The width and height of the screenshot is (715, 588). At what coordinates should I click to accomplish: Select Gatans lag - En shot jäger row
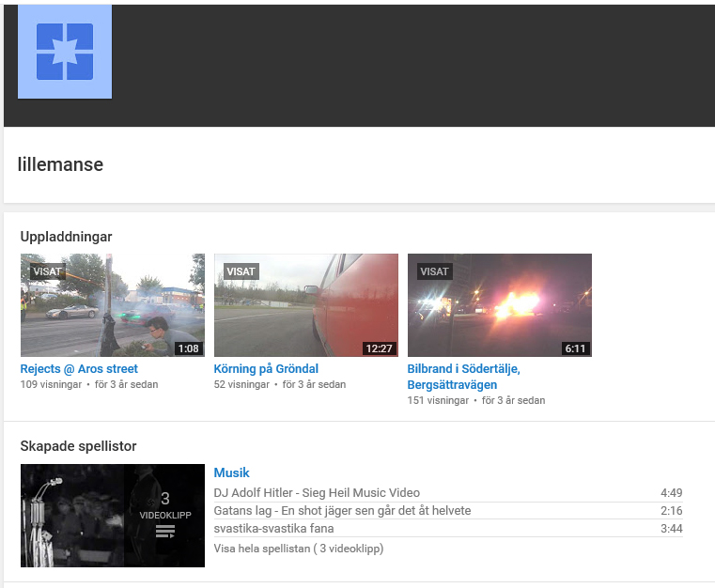tap(448, 511)
